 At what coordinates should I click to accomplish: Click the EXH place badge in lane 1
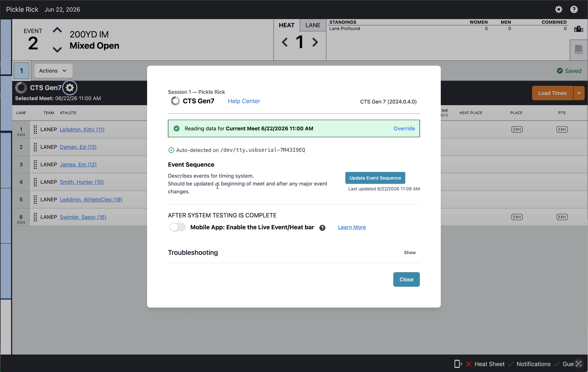[x=517, y=129]
